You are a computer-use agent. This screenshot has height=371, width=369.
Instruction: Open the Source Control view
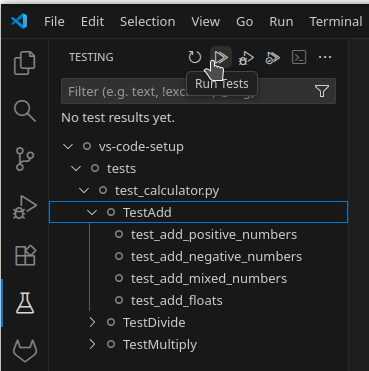(x=25, y=159)
